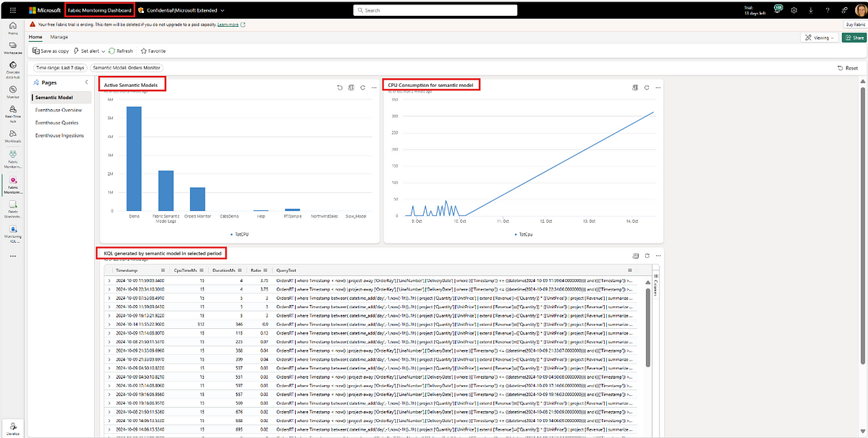
Task: Open more options on Active Semantic Models tile
Action: 374,87
